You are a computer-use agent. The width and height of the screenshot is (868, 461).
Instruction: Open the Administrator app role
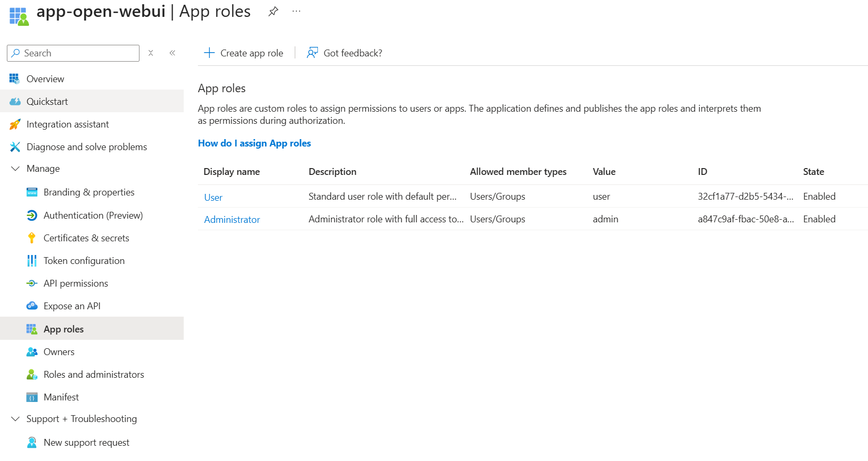point(232,220)
